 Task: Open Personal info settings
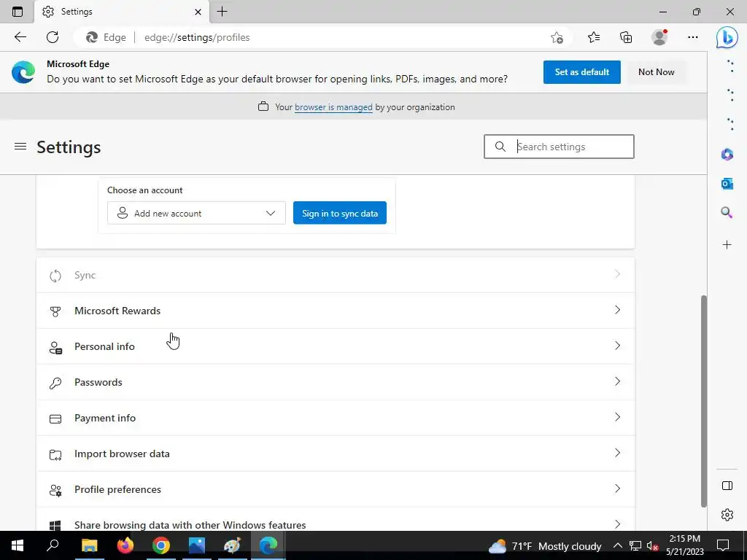336,346
